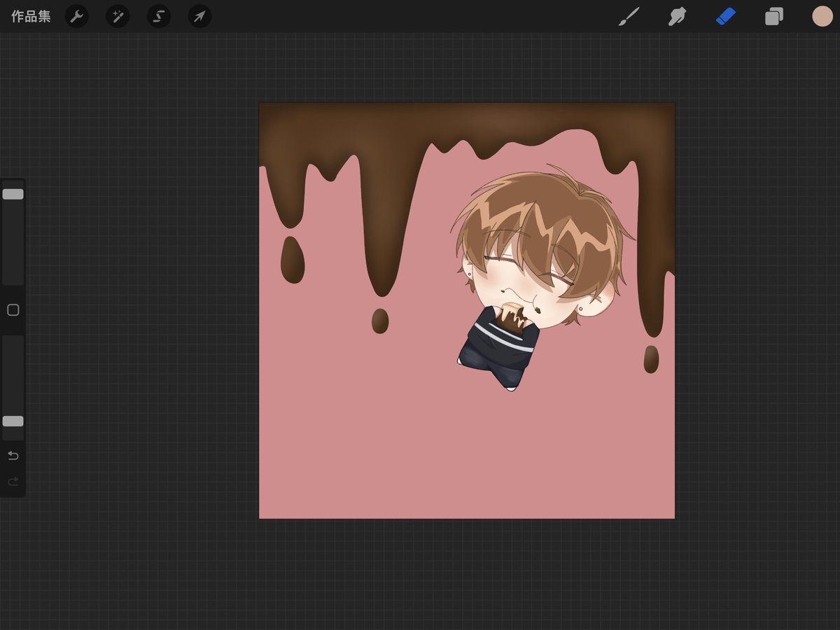Select the Paint brush tool
Image resolution: width=840 pixels, height=630 pixels.
pos(629,17)
